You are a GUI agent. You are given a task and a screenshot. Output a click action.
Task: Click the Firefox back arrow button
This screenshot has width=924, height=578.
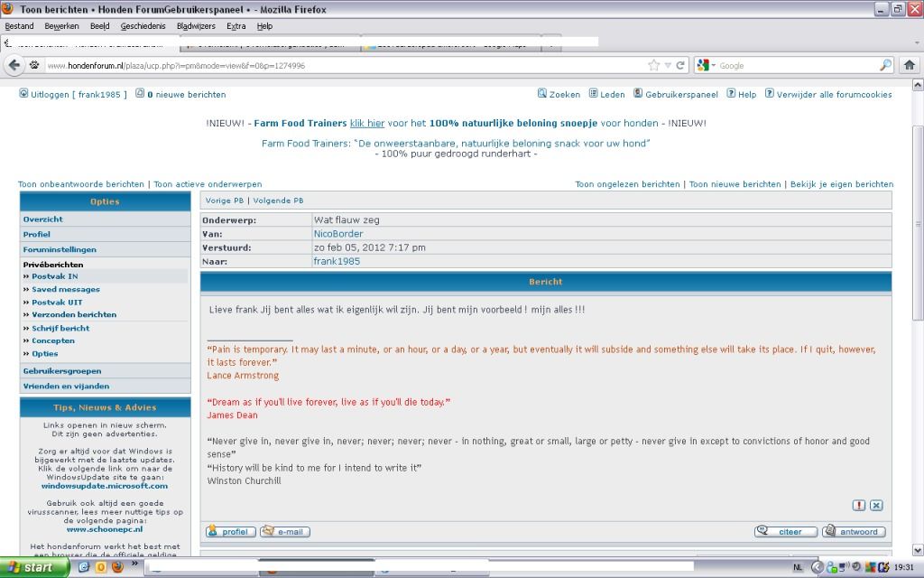(14, 65)
